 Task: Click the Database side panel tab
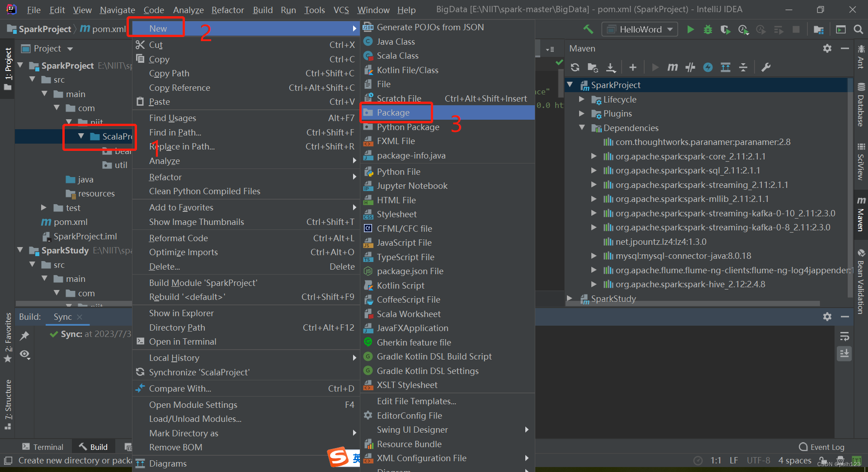coord(861,105)
